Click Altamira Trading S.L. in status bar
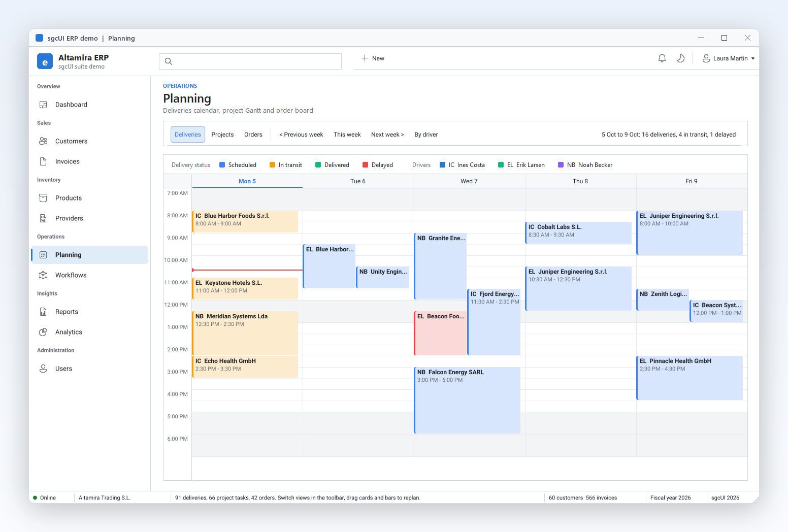 click(x=105, y=497)
